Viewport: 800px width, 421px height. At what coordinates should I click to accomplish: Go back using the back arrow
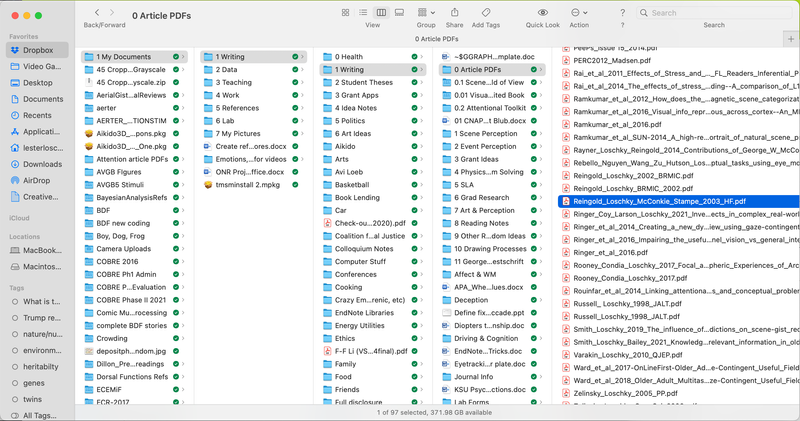coord(97,13)
